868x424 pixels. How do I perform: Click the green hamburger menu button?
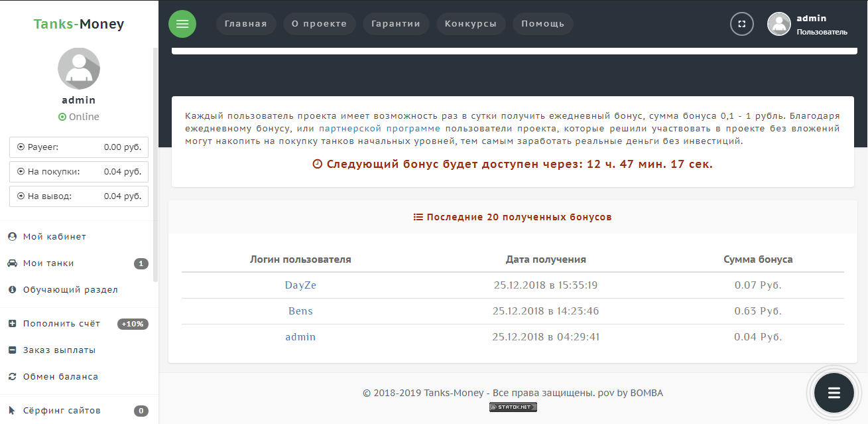(182, 24)
